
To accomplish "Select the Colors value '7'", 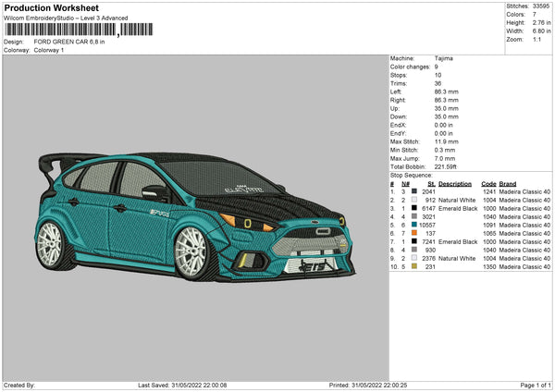I will click(534, 15).
